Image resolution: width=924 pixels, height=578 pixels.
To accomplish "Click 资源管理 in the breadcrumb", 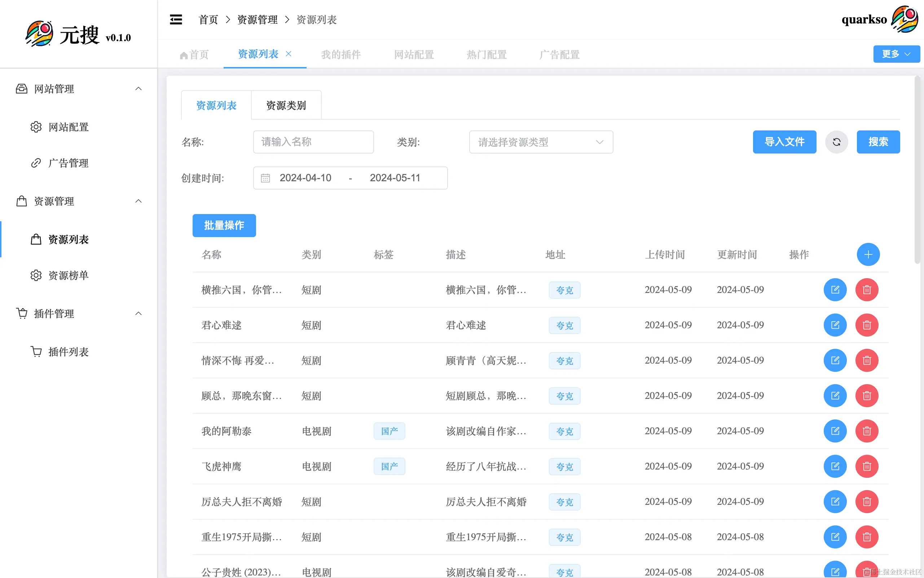I will (258, 19).
